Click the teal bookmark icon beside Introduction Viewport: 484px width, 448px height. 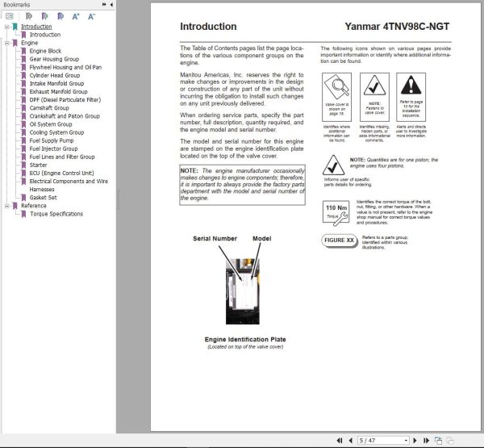click(x=15, y=27)
